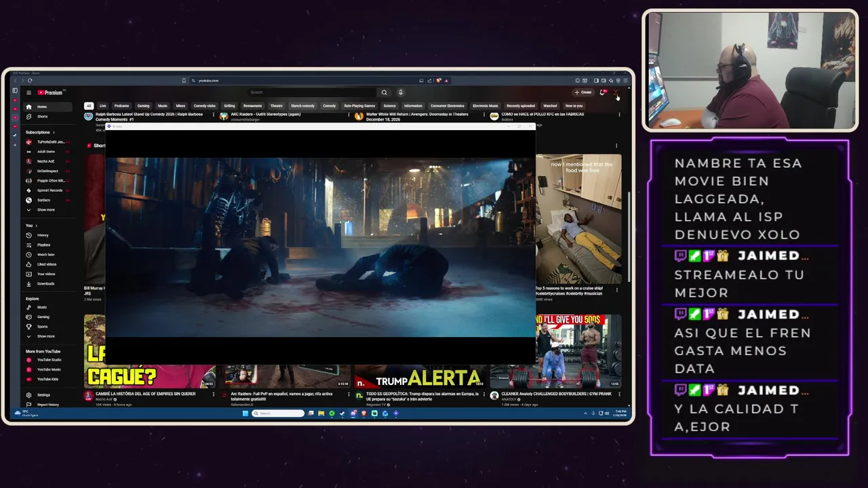868x488 pixels.
Task: Open the TRUMP ALERTA video thumbnail
Action: point(418,377)
